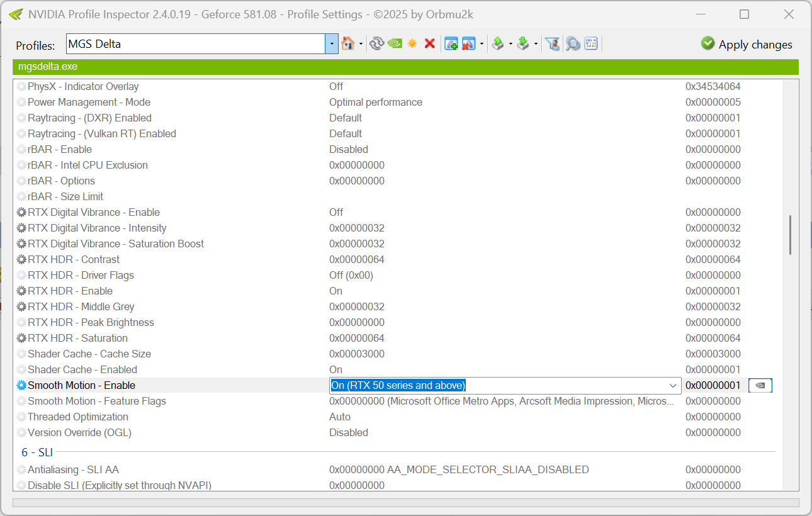Click Off (0x00) Driver Flags value
This screenshot has width=812, height=516.
click(x=351, y=275)
